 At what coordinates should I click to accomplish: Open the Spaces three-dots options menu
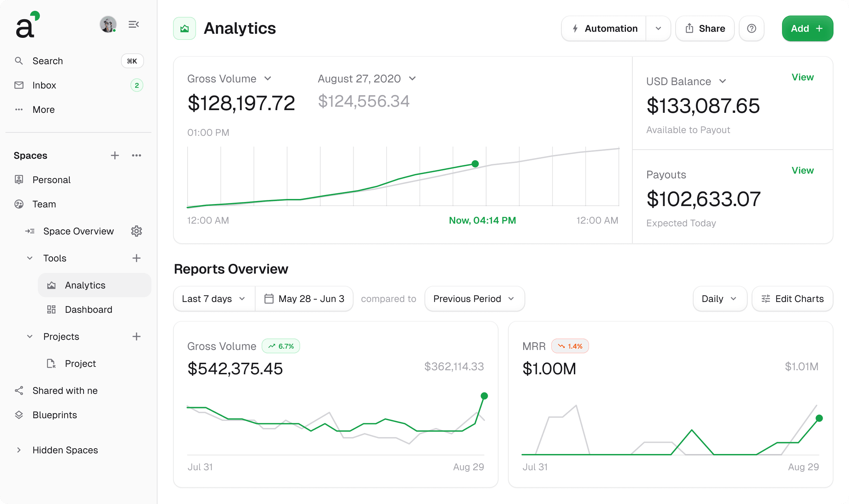point(136,155)
